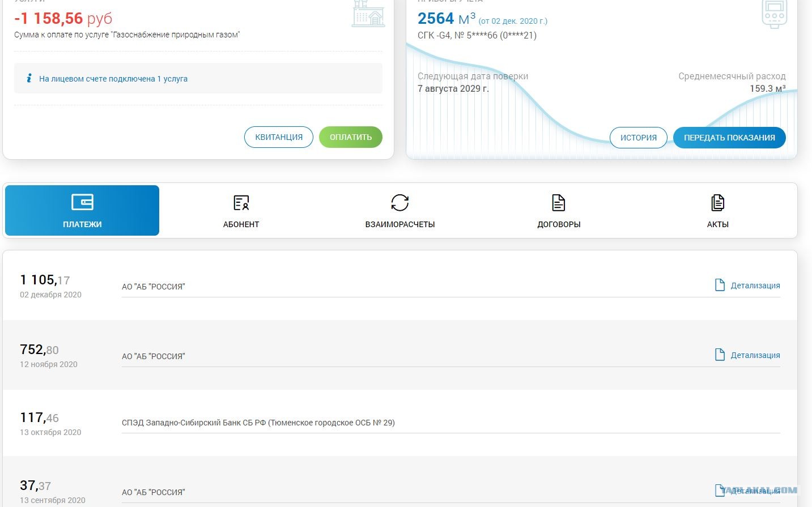Image resolution: width=812 pixels, height=507 pixels.
Task: Click the gas supply service description text
Action: coord(127,35)
